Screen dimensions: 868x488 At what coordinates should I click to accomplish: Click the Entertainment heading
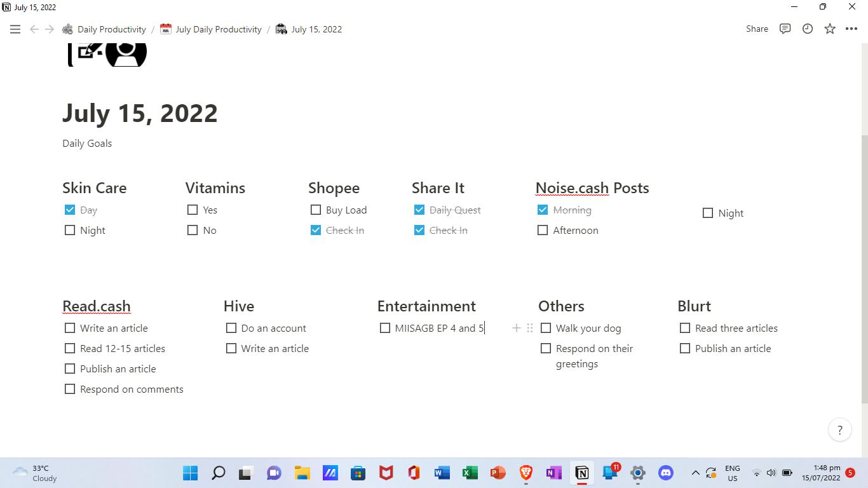pyautogui.click(x=426, y=306)
